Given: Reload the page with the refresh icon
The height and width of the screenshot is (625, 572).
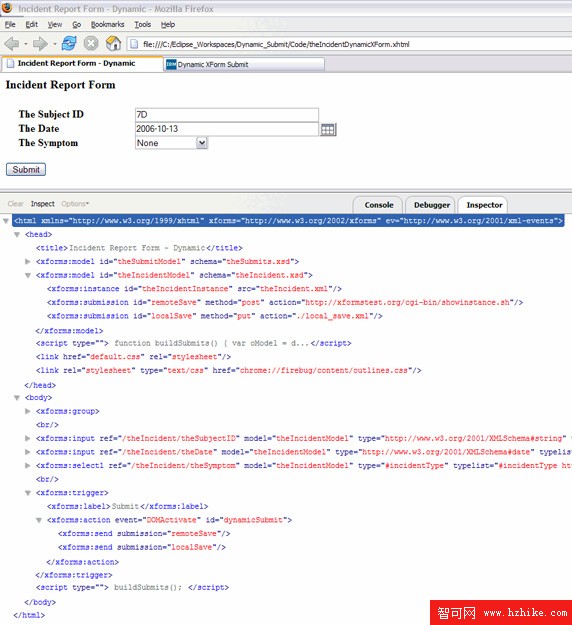Looking at the screenshot, I should 69,43.
